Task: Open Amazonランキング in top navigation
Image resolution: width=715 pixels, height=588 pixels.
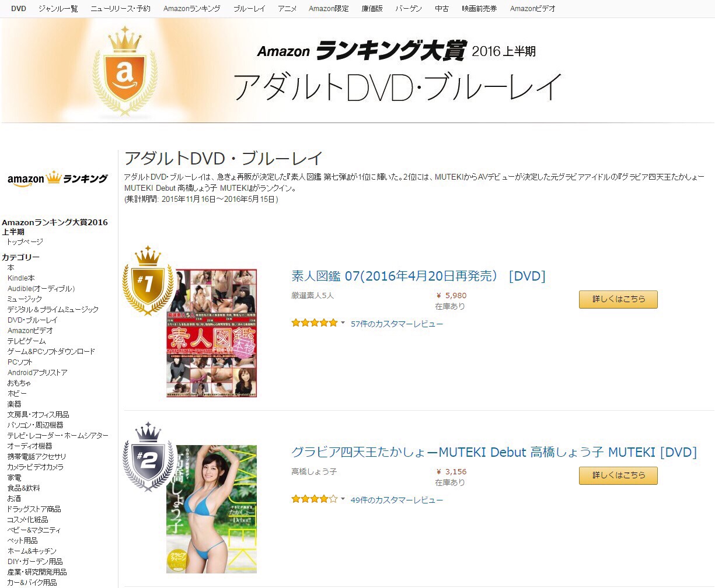Action: [x=192, y=9]
